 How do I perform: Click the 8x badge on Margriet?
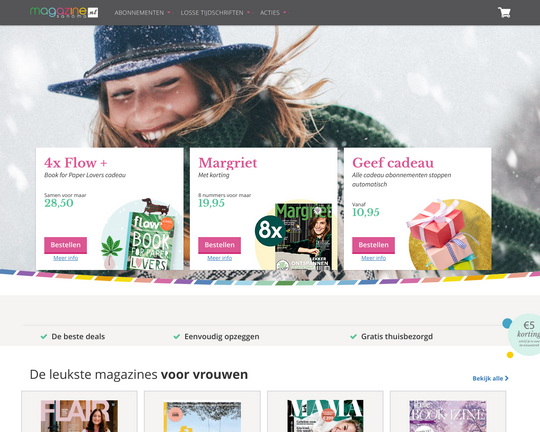(270, 230)
